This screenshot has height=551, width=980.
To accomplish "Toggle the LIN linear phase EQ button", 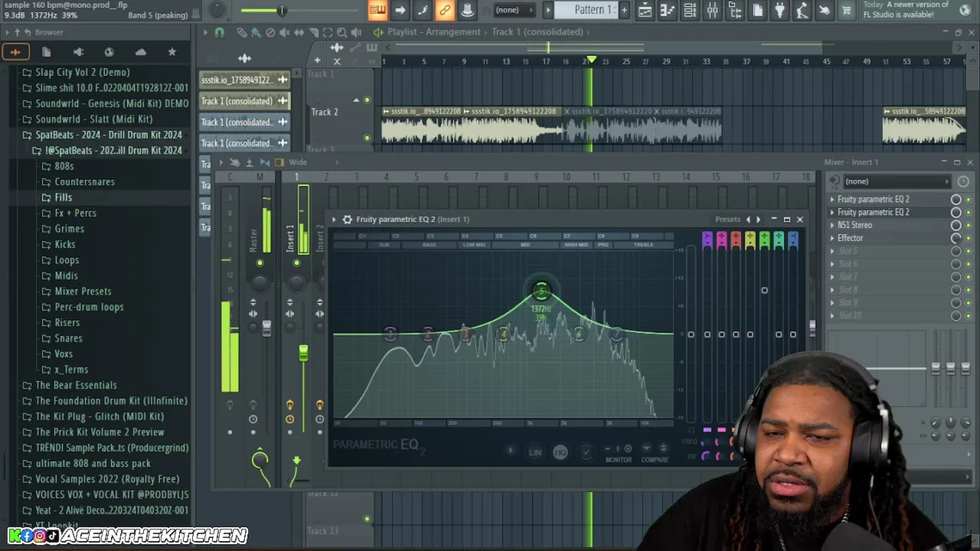I will [x=535, y=452].
